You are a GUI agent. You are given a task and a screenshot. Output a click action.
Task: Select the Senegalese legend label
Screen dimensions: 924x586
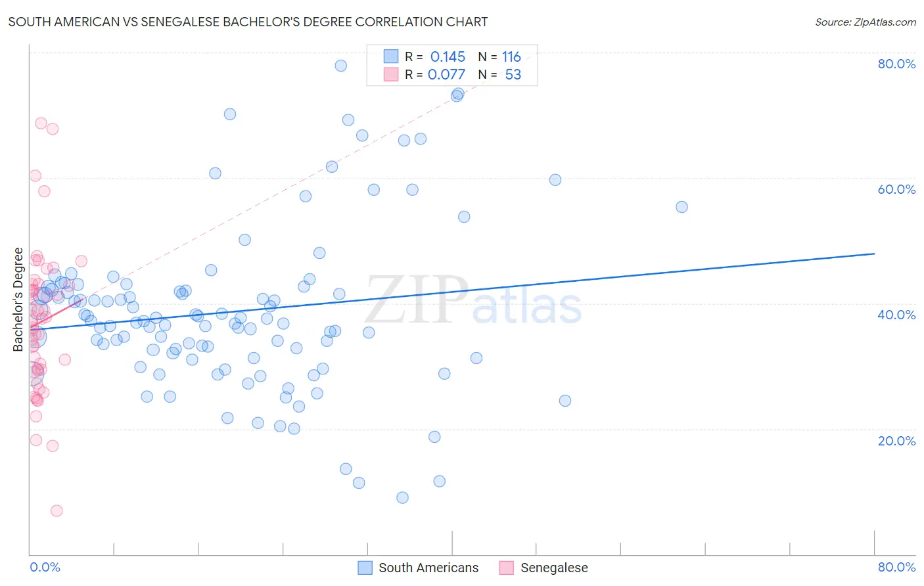click(554, 568)
